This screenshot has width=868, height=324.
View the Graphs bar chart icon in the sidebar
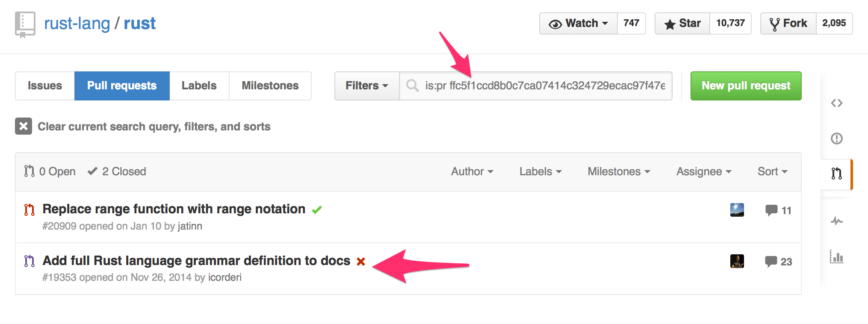tap(837, 257)
